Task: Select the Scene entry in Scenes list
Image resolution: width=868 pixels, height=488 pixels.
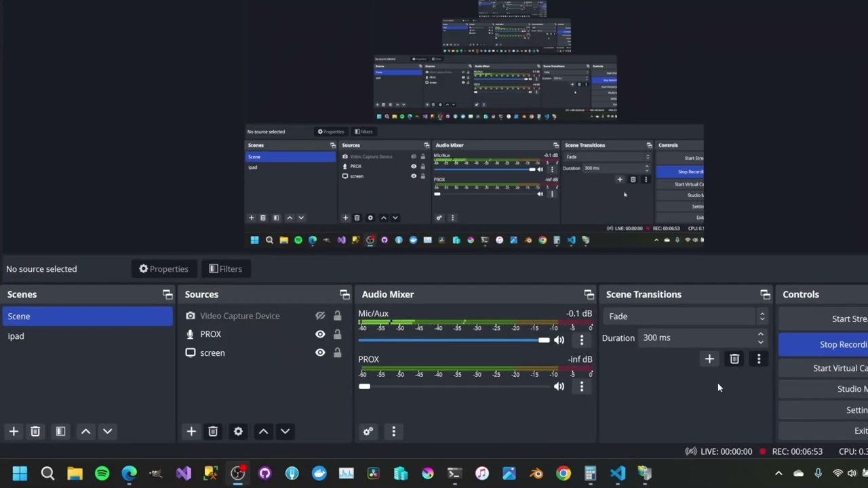Action: click(x=87, y=317)
